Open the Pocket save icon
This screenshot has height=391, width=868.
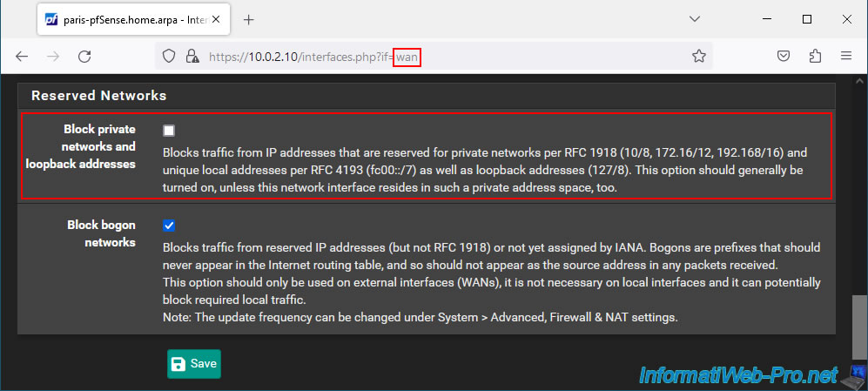point(784,56)
